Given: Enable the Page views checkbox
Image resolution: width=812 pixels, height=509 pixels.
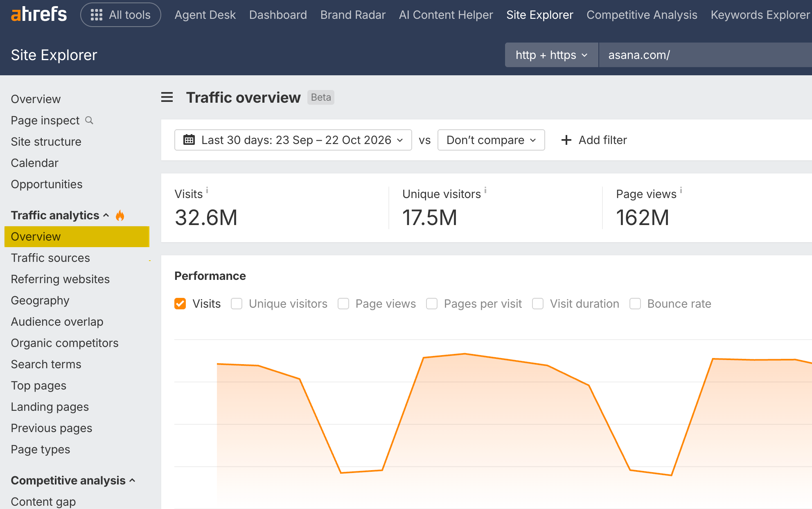Looking at the screenshot, I should pos(343,304).
